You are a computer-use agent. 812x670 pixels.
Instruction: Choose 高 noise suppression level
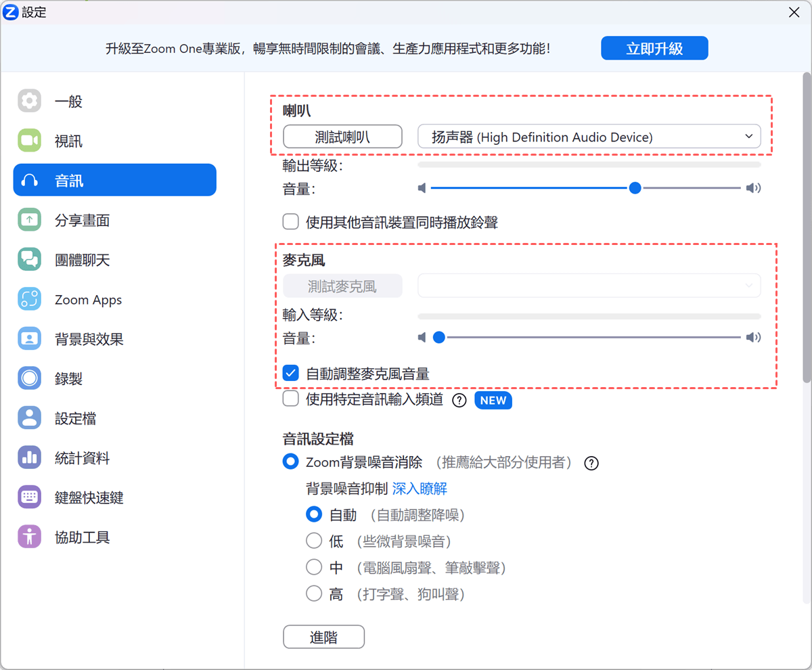[314, 594]
